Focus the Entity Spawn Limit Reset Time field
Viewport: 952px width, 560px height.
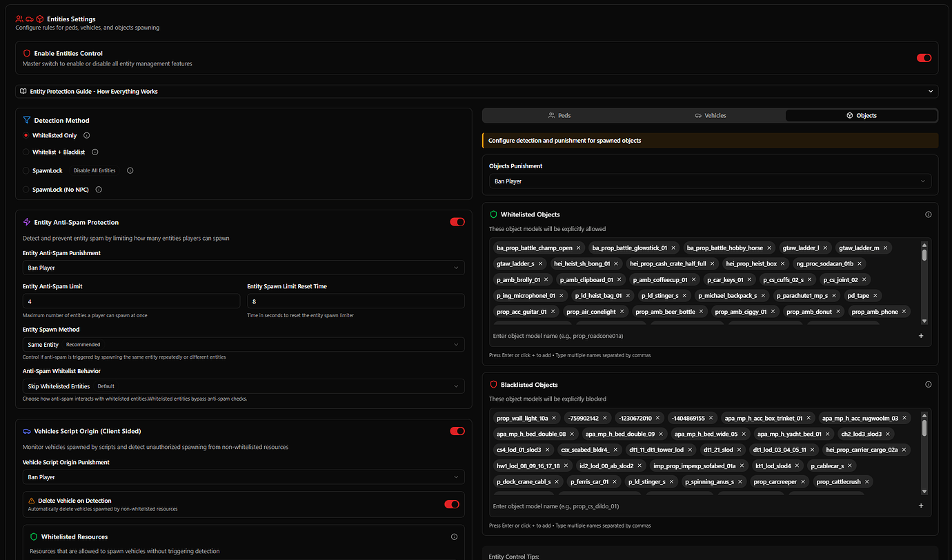tap(356, 301)
